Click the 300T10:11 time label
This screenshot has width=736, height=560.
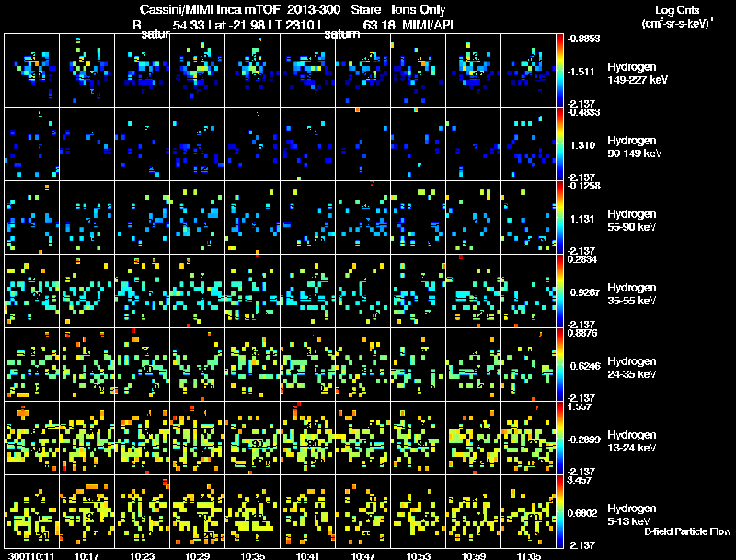tap(31, 556)
